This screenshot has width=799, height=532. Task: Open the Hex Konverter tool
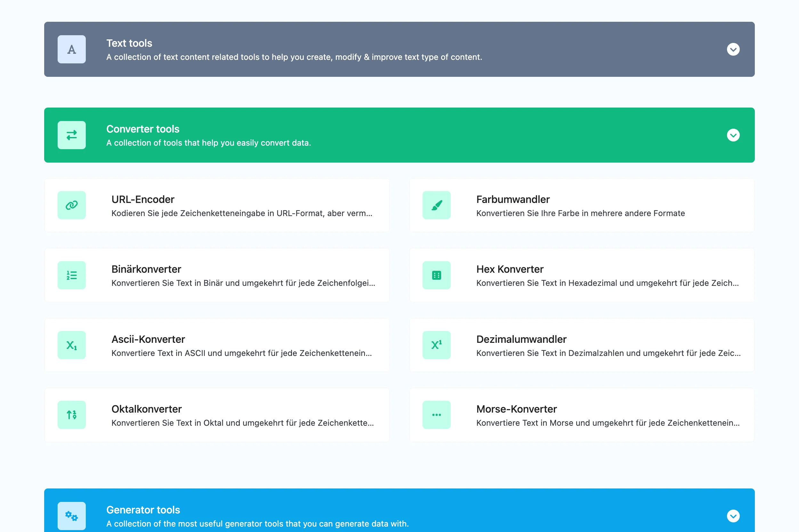coord(510,269)
